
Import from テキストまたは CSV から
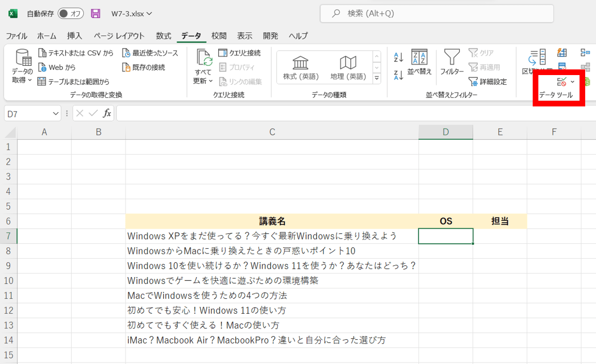click(x=76, y=53)
